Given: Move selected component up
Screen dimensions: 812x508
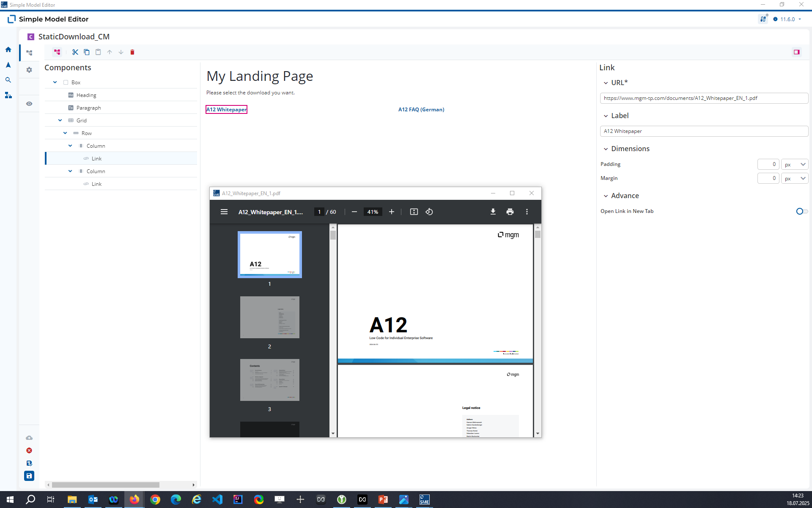Looking at the screenshot, I should coord(110,52).
